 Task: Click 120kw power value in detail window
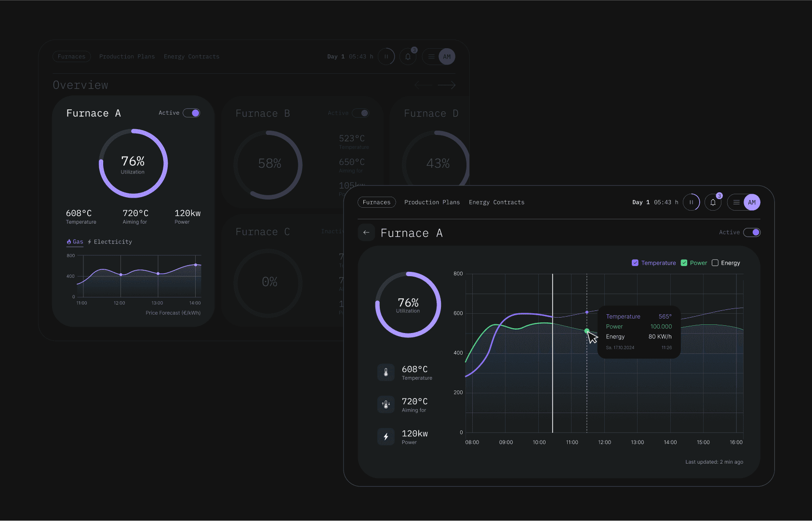click(414, 434)
